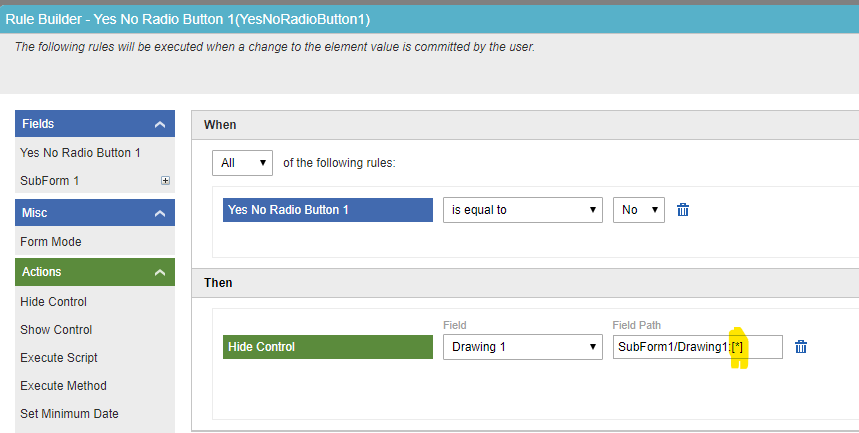Click the blue Yes No Radio Button 1 condition

327,210
